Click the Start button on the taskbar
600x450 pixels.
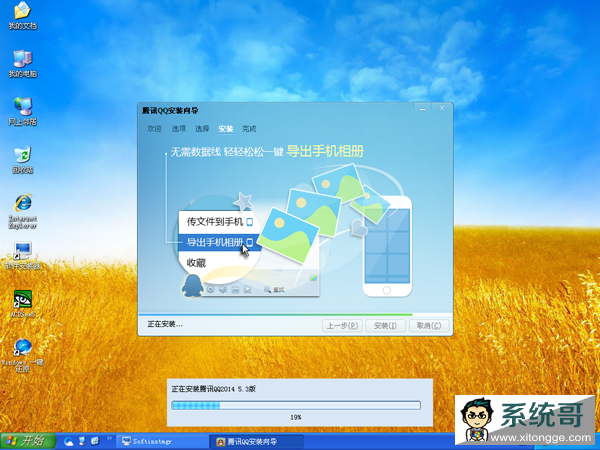(28, 441)
